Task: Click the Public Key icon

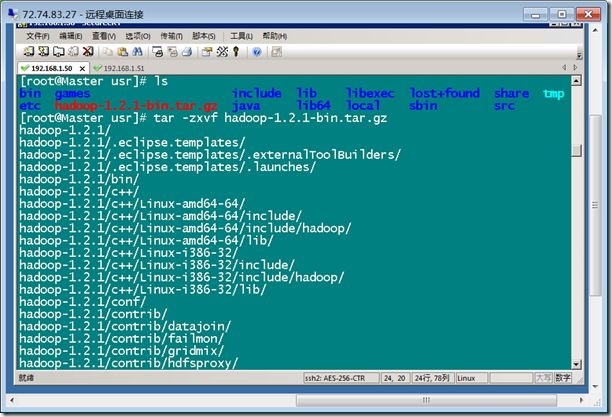Action: 236,52
